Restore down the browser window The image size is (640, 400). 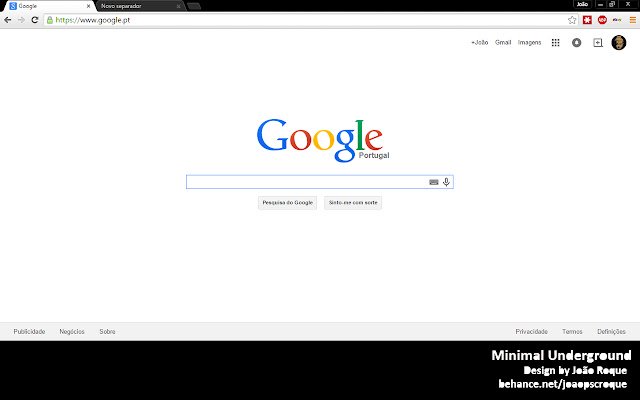(x=612, y=4)
